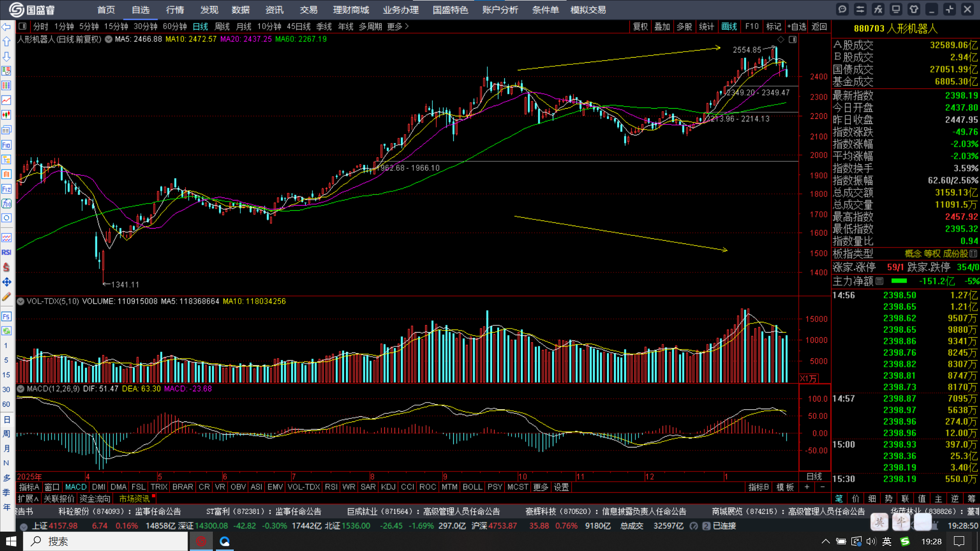Screen dimensions: 980x551
Task: Click the green 主力净额 bar indicator
Action: point(899,281)
